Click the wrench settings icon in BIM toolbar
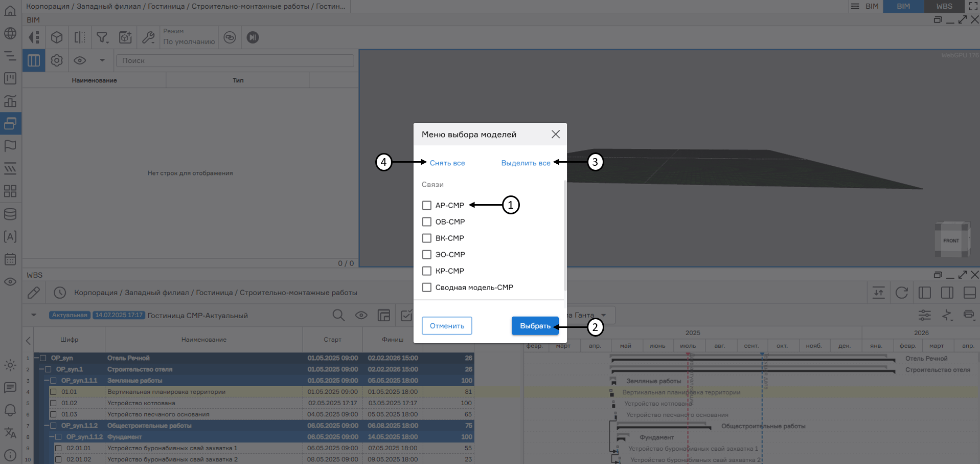 pos(148,37)
